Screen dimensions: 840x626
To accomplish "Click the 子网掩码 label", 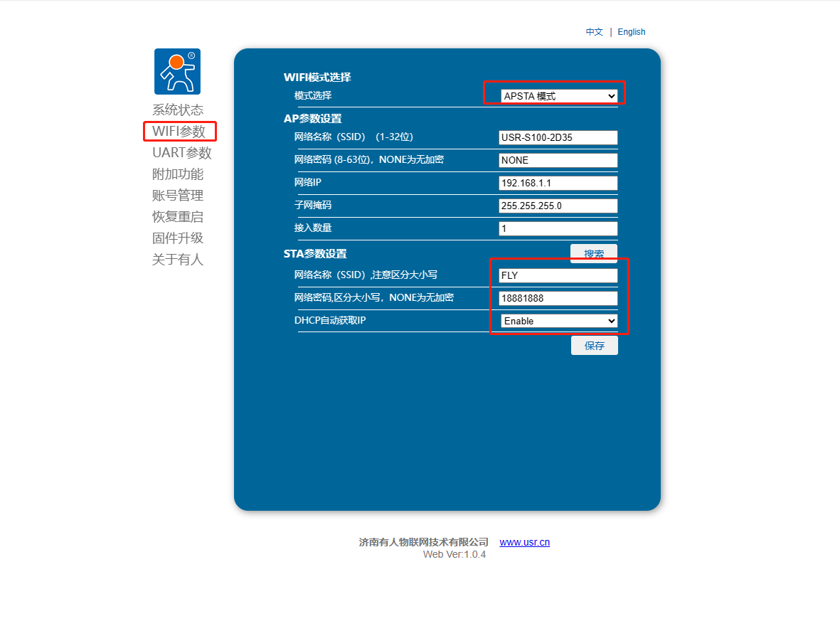I will click(313, 206).
